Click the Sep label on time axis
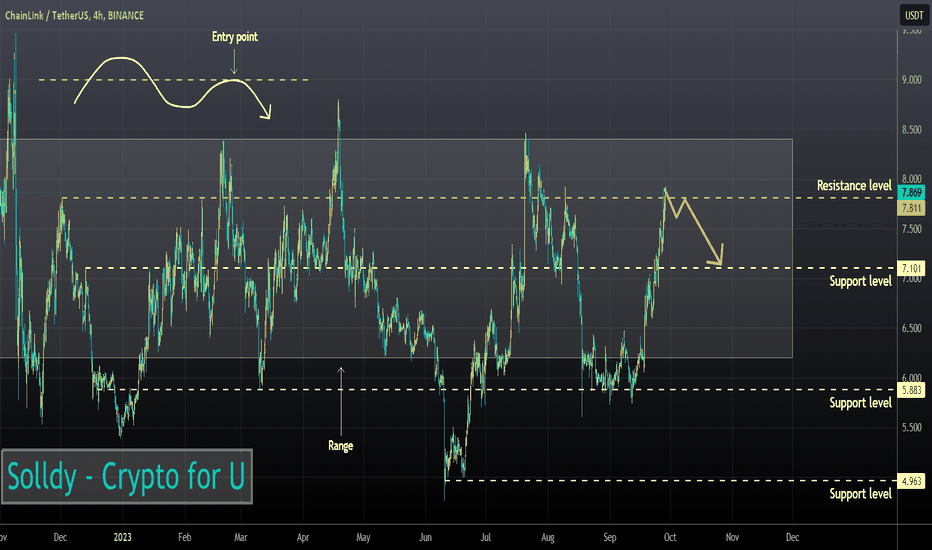Image resolution: width=932 pixels, height=550 pixels. [610, 538]
